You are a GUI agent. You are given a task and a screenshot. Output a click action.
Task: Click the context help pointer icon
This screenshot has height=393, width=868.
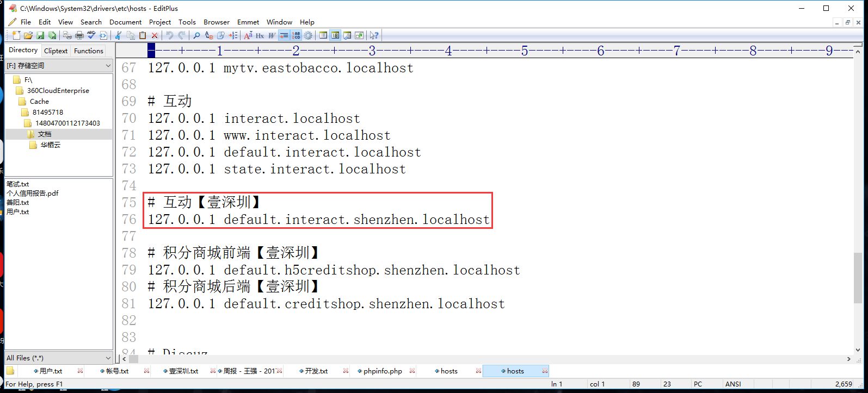pyautogui.click(x=374, y=35)
